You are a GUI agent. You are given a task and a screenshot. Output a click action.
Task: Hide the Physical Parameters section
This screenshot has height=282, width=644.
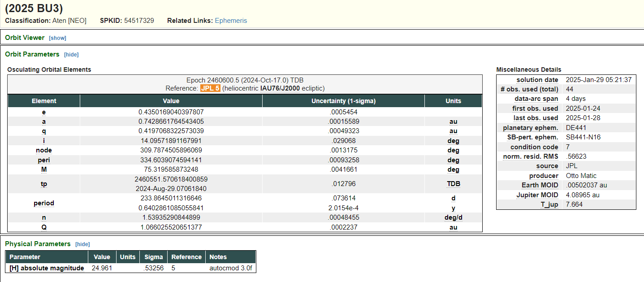click(82, 244)
